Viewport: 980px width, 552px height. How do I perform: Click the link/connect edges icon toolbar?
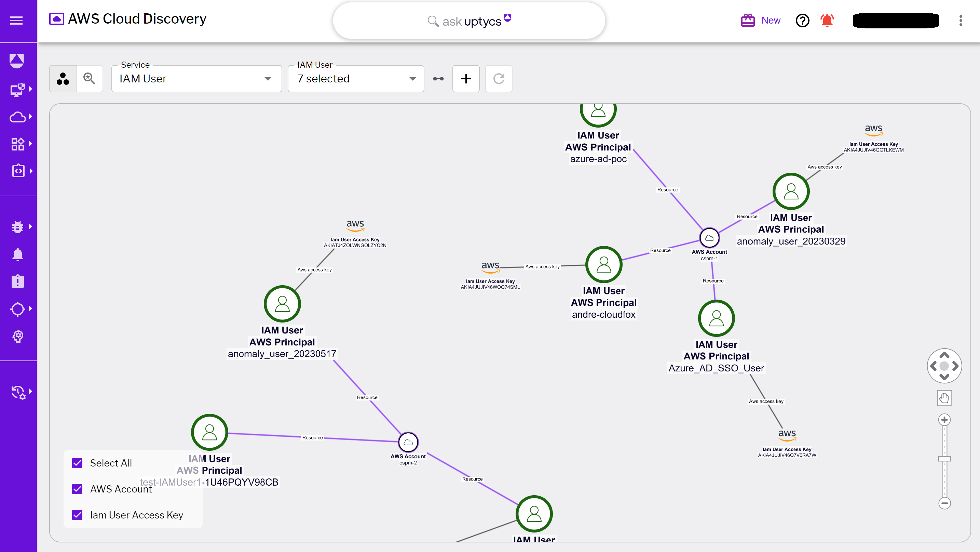click(x=438, y=79)
